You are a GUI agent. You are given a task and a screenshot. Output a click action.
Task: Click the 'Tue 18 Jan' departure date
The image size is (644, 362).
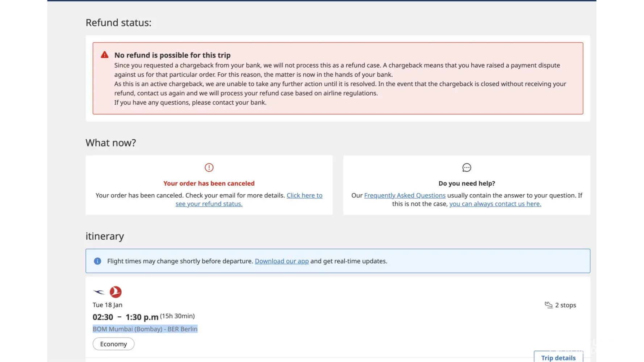tap(108, 305)
